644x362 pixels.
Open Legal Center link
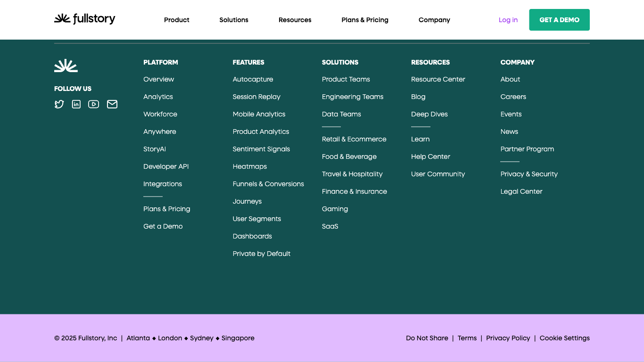point(521,191)
